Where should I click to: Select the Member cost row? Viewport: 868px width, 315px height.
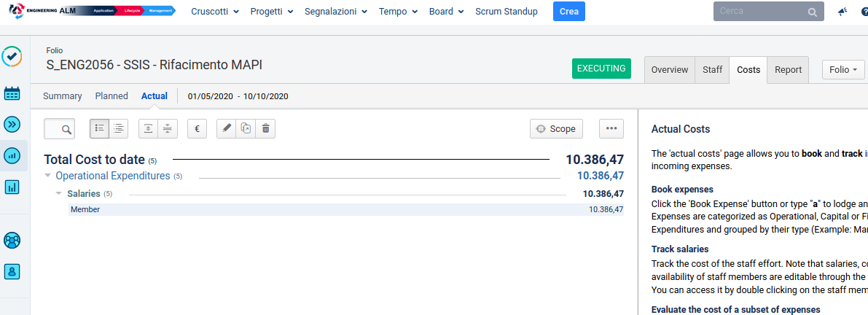[346, 209]
